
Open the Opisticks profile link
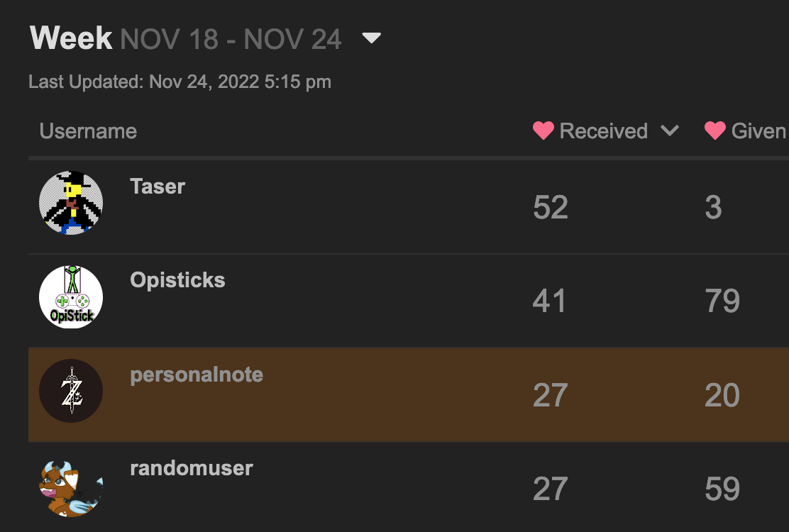(x=177, y=280)
